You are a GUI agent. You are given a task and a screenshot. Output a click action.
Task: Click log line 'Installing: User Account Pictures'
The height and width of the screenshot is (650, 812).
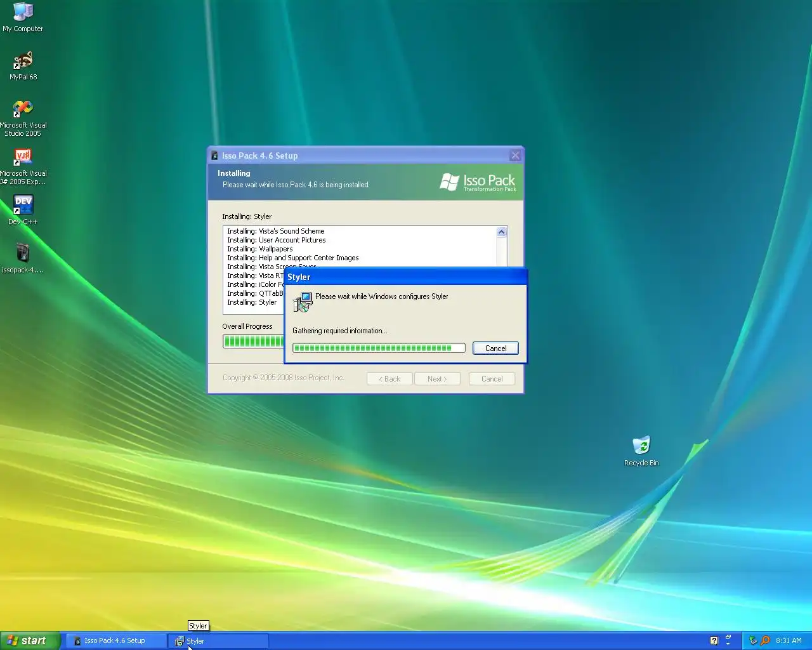tap(277, 240)
